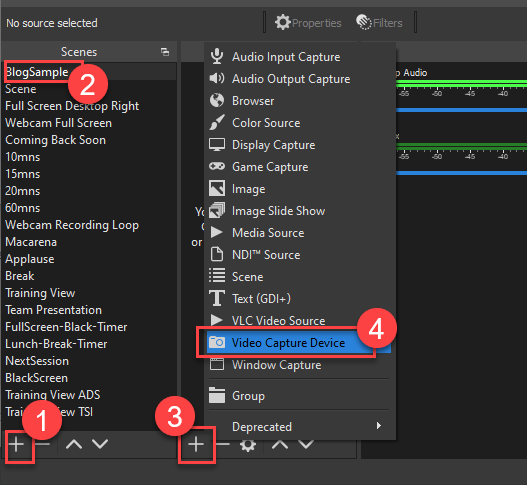Select the Macarena scene
The height and width of the screenshot is (485, 527).
click(89, 242)
